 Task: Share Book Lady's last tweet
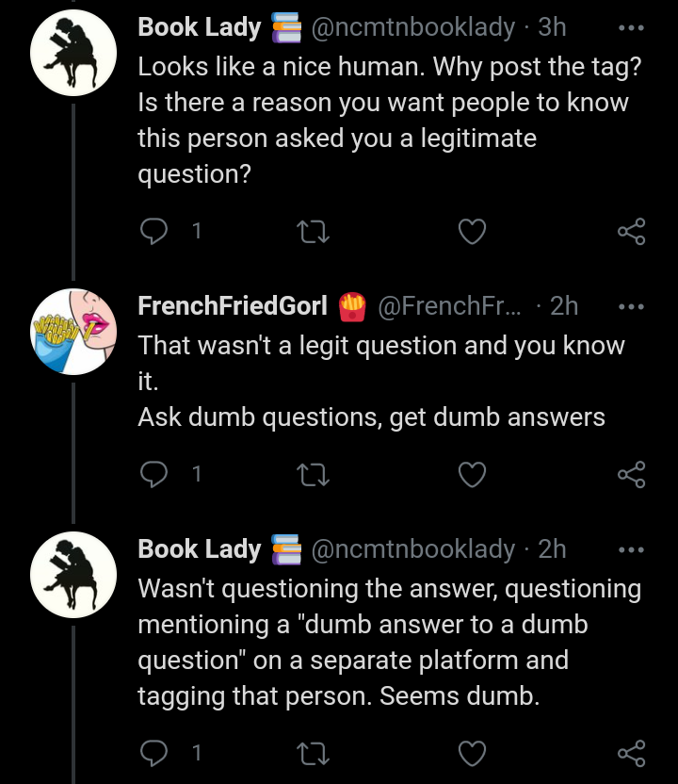(x=632, y=753)
